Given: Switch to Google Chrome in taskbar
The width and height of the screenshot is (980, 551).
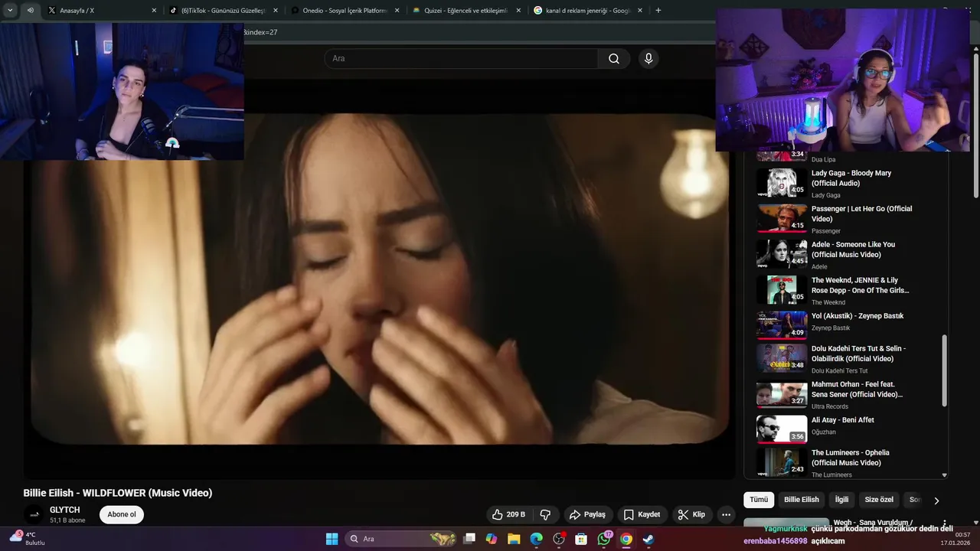Looking at the screenshot, I should click(x=626, y=539).
